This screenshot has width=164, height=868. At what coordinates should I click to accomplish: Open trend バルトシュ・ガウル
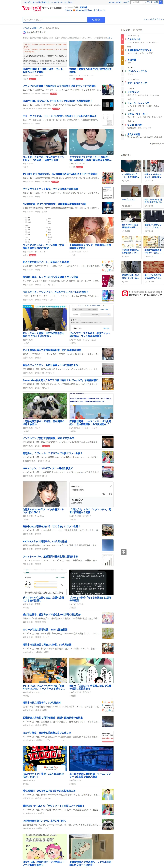[137, 71]
